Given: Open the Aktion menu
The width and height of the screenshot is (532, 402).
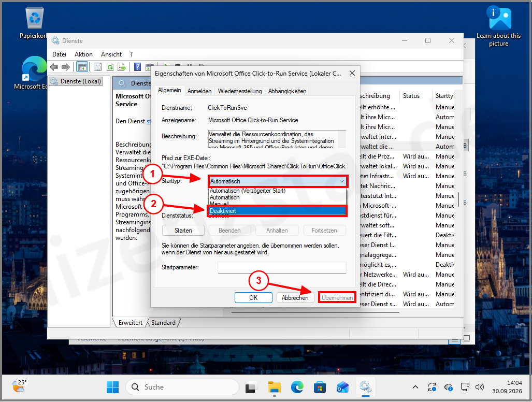Looking at the screenshot, I should (83, 54).
